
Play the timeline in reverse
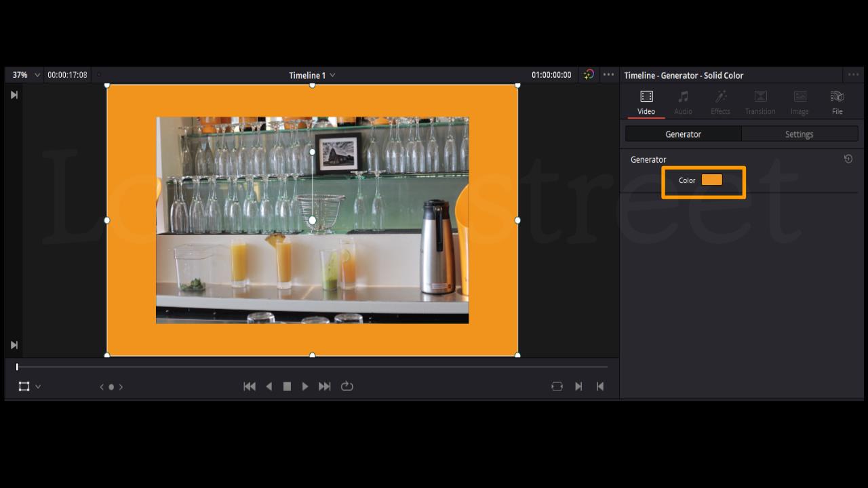coord(269,386)
